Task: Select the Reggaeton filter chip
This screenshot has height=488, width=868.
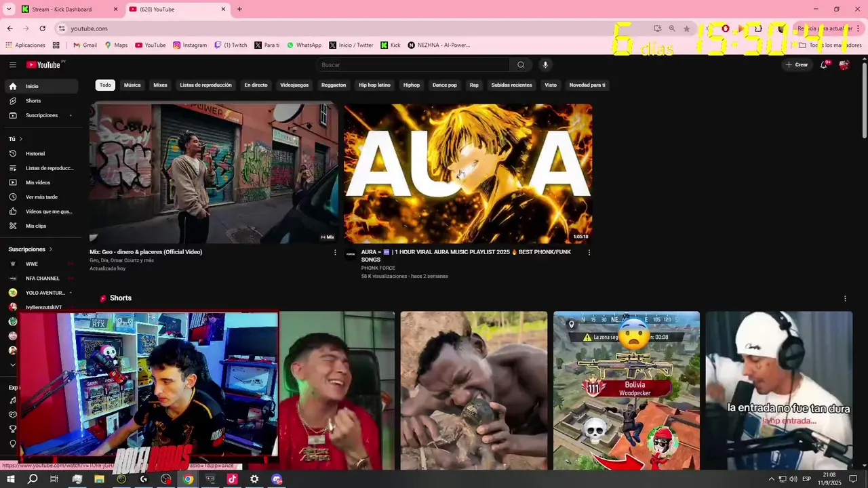Action: pos(334,85)
